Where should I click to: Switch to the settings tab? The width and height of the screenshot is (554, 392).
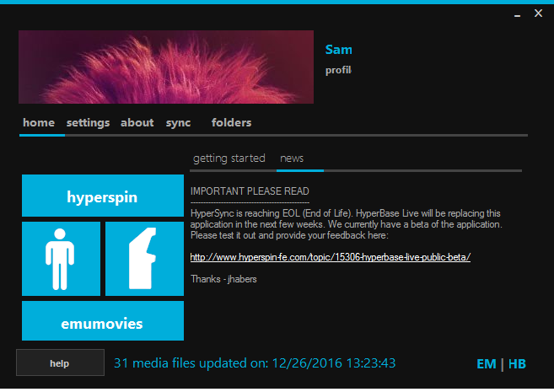point(88,123)
